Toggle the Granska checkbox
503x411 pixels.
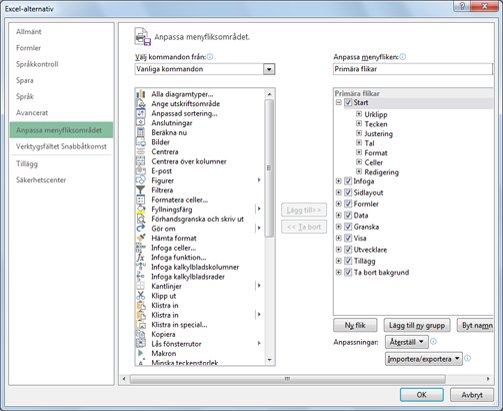coord(348,227)
